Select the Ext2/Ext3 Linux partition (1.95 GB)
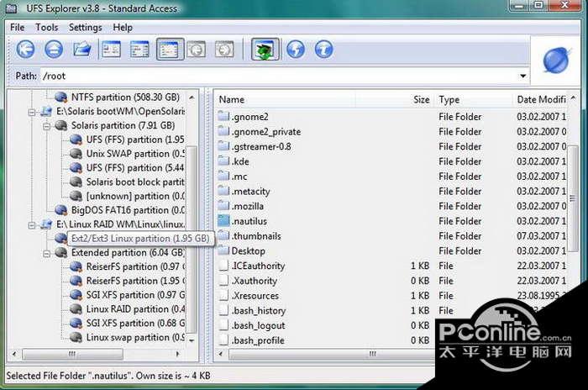This screenshot has width=588, height=390. click(140, 239)
